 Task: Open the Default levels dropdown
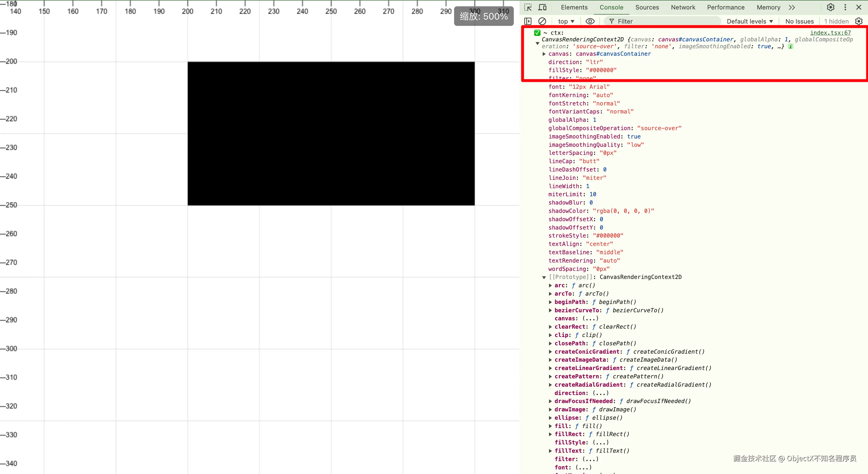click(x=750, y=21)
